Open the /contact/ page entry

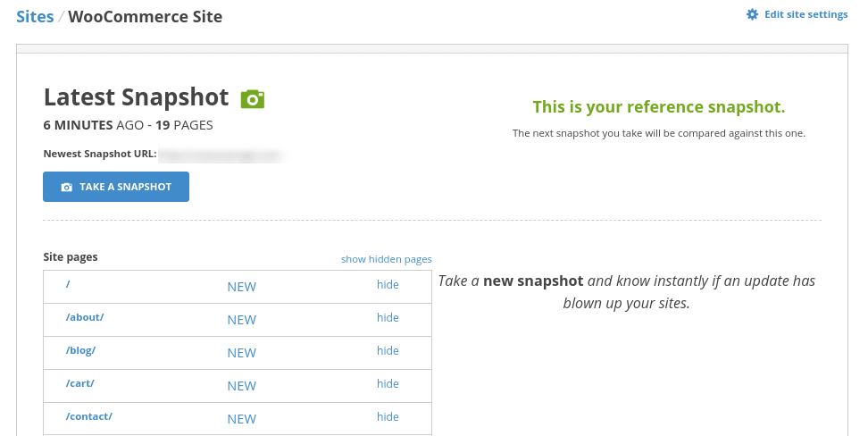(x=88, y=416)
